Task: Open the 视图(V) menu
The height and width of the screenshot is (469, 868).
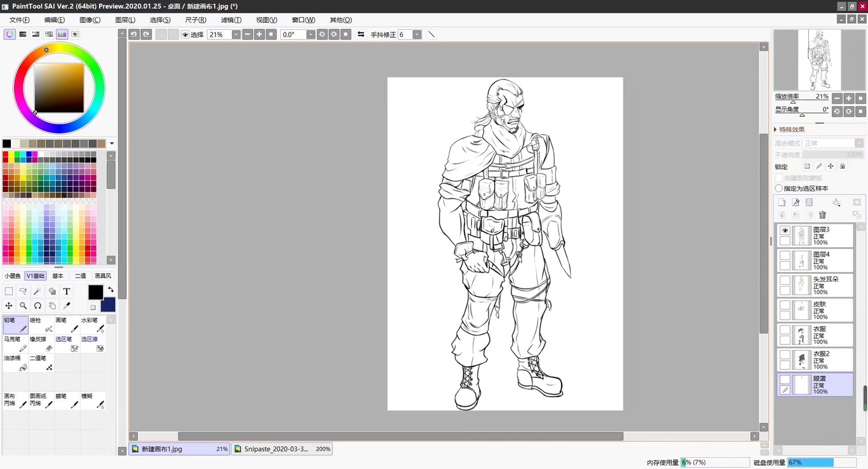Action: (x=266, y=20)
